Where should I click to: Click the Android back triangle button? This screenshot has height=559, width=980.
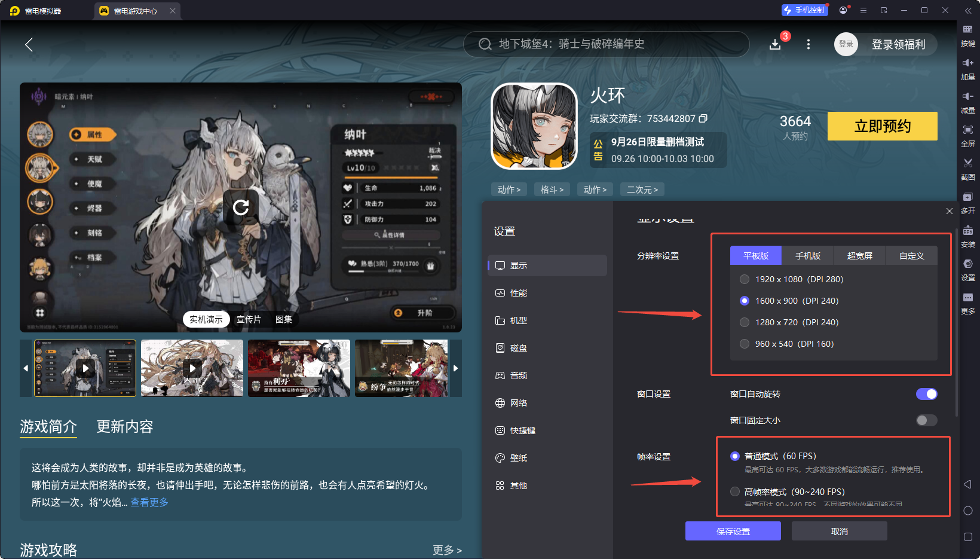tap(968, 484)
